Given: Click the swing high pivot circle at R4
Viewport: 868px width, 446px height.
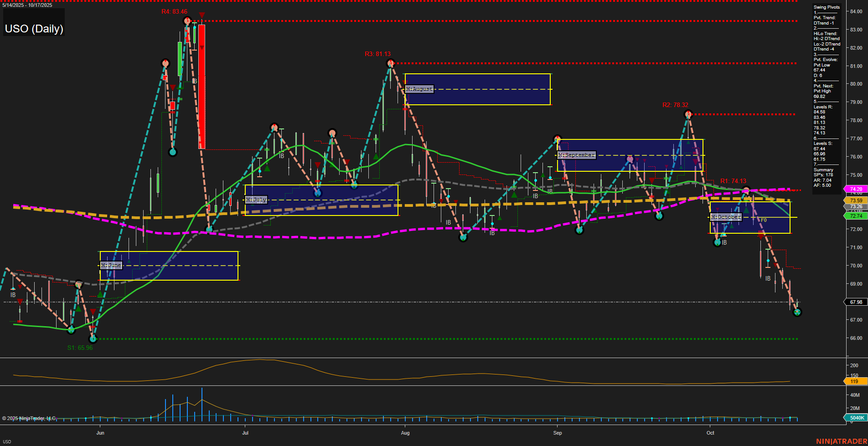Looking at the screenshot, I should [187, 21].
